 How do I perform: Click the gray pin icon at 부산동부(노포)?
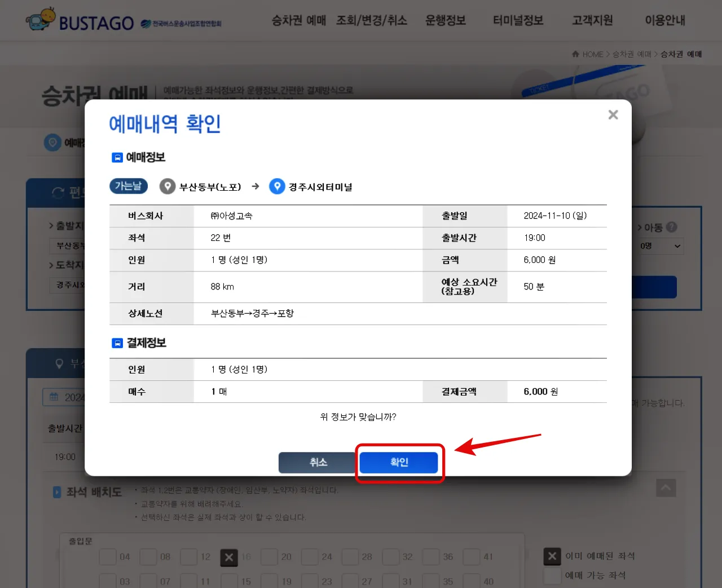point(168,186)
